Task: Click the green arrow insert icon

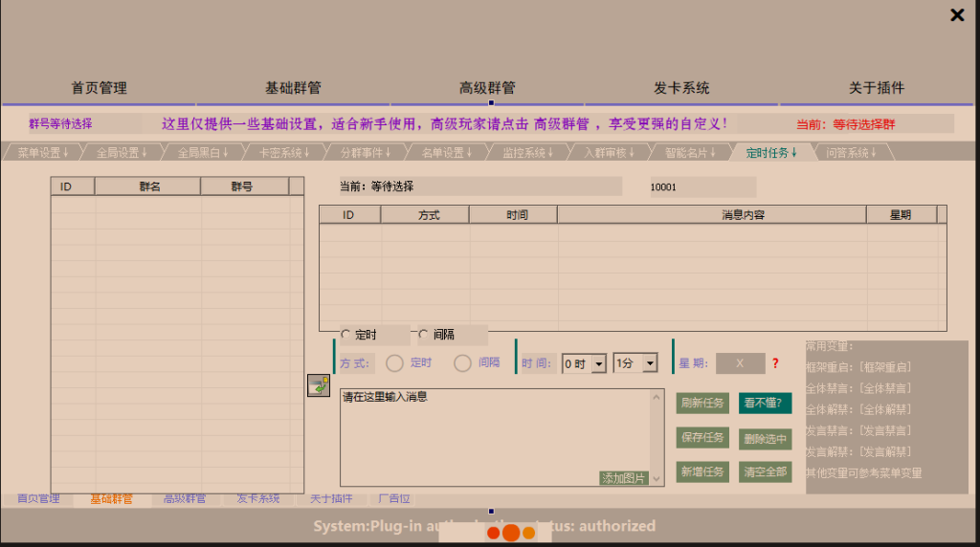Action: (x=319, y=385)
